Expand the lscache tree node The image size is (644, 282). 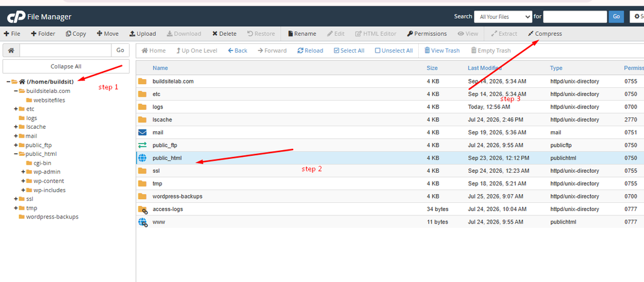[16, 127]
